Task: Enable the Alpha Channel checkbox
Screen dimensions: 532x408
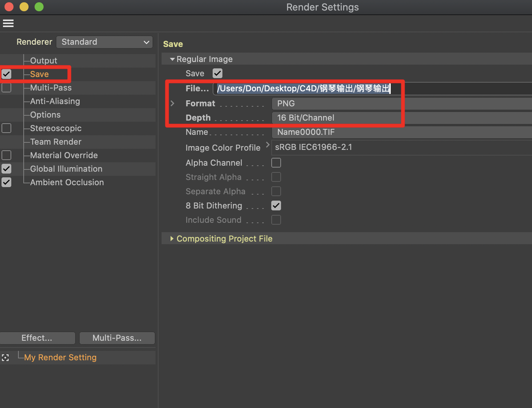Action: [x=276, y=163]
